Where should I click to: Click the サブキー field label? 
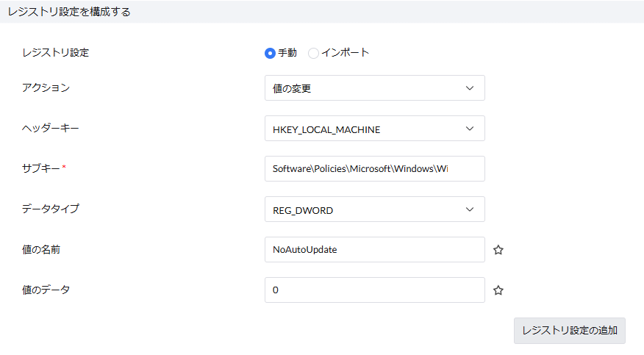40,169
